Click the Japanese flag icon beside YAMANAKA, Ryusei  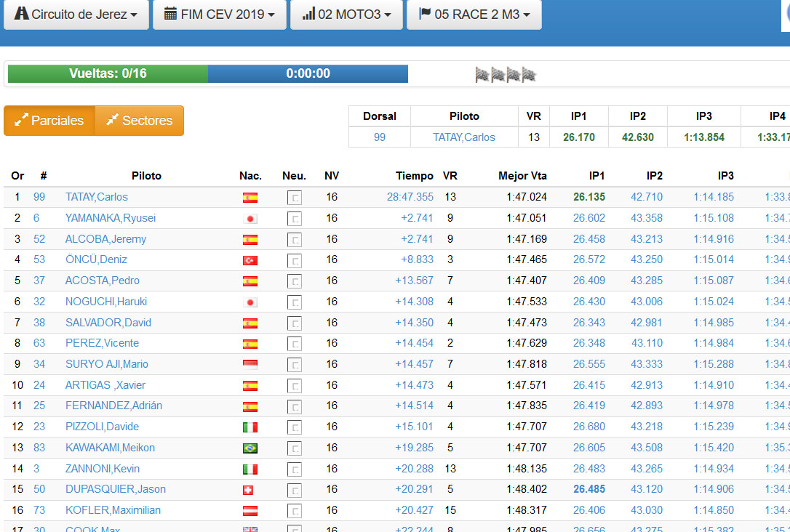(x=250, y=219)
